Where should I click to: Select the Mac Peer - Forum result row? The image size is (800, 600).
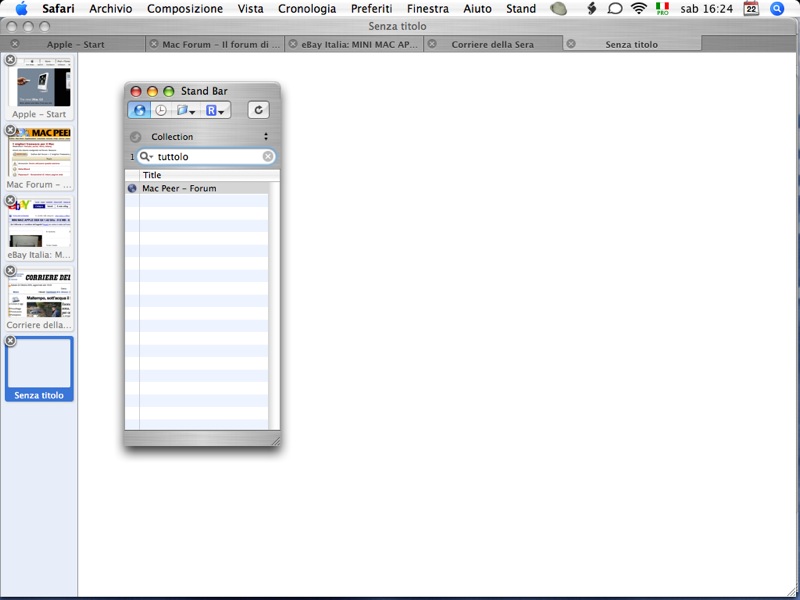point(197,188)
